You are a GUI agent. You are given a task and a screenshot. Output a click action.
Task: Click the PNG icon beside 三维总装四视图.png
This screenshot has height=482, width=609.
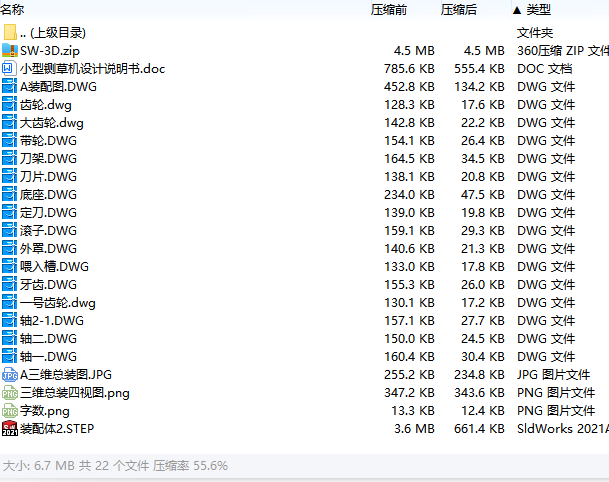[10, 392]
